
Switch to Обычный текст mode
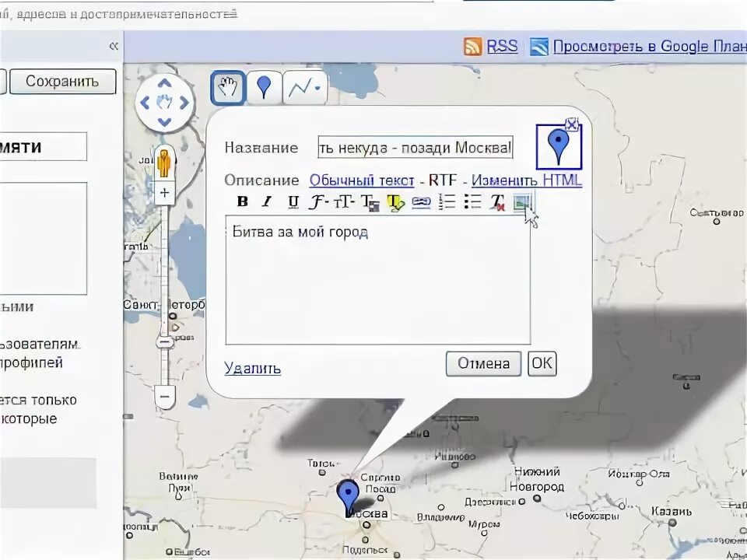click(x=362, y=180)
